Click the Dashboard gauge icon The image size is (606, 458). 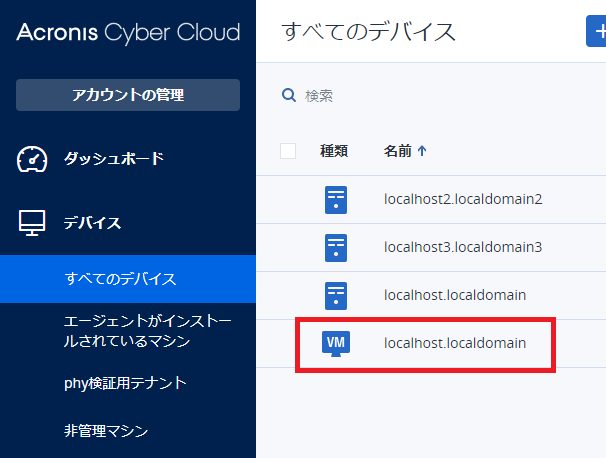pyautogui.click(x=33, y=159)
